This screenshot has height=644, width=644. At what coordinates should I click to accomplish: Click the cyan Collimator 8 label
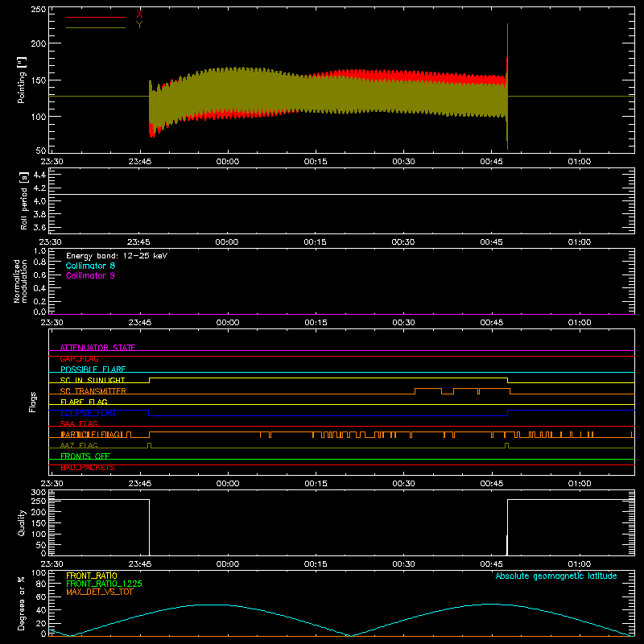pos(90,266)
